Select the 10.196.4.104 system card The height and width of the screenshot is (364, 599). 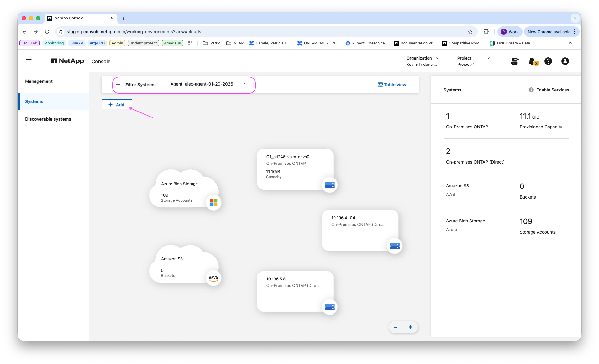pos(360,230)
